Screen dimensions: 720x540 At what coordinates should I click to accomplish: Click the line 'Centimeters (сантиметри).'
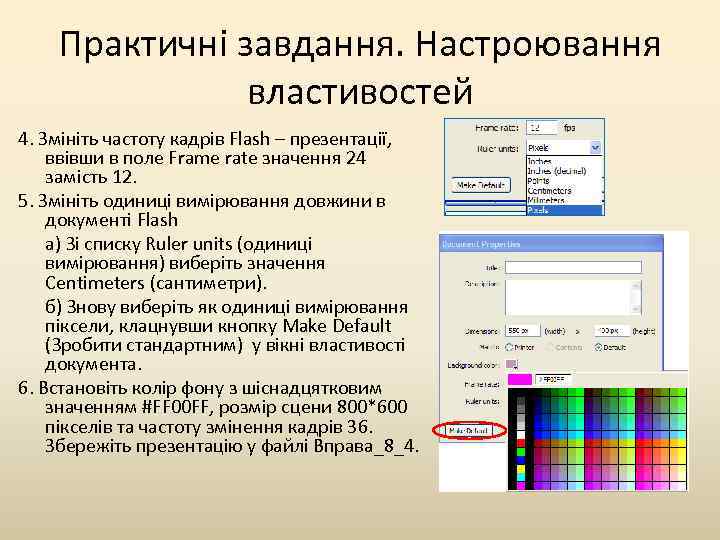pyautogui.click(x=156, y=283)
